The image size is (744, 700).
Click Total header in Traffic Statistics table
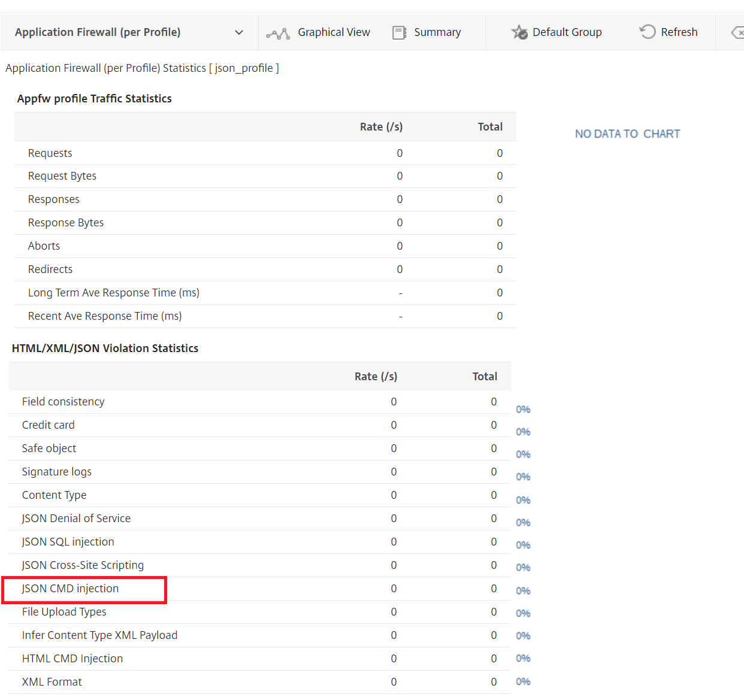click(x=490, y=127)
